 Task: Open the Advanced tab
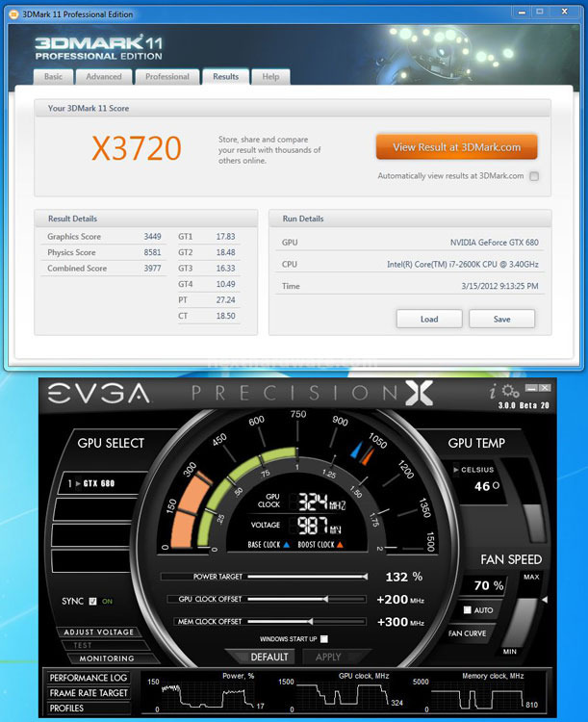pos(104,76)
